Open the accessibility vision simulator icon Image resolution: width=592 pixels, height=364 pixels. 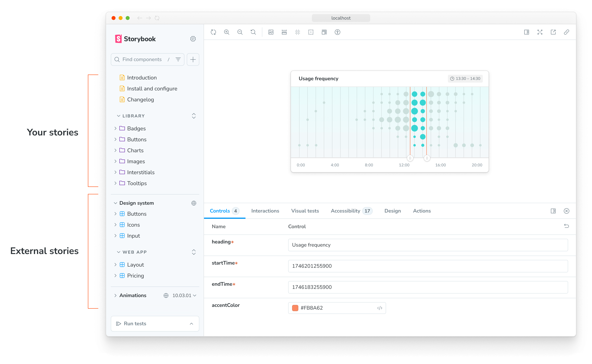(337, 32)
